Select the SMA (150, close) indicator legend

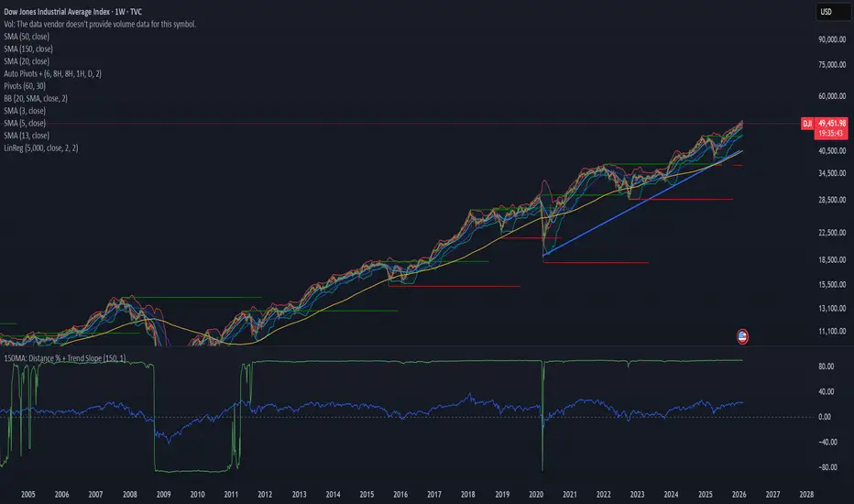pos(28,49)
